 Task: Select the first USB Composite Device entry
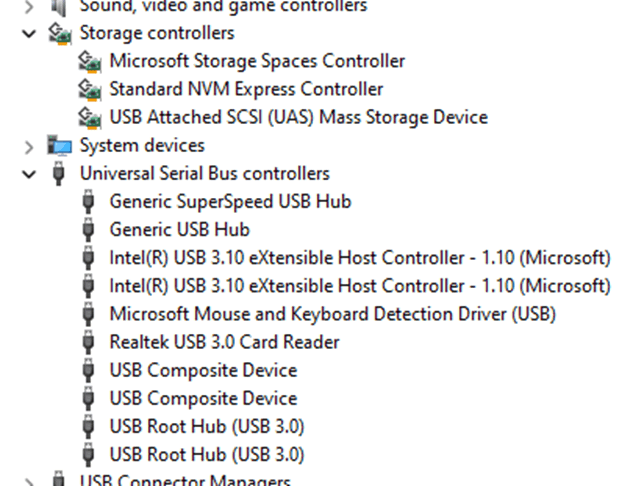[203, 370]
